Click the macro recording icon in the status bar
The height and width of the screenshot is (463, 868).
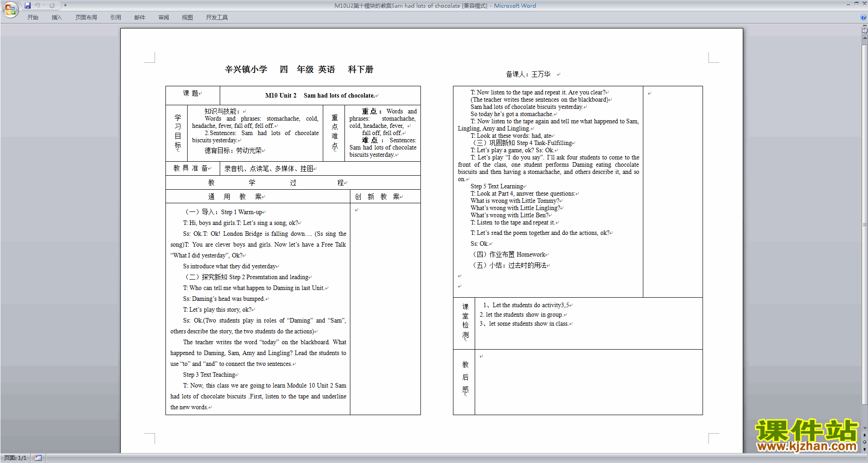pos(38,458)
